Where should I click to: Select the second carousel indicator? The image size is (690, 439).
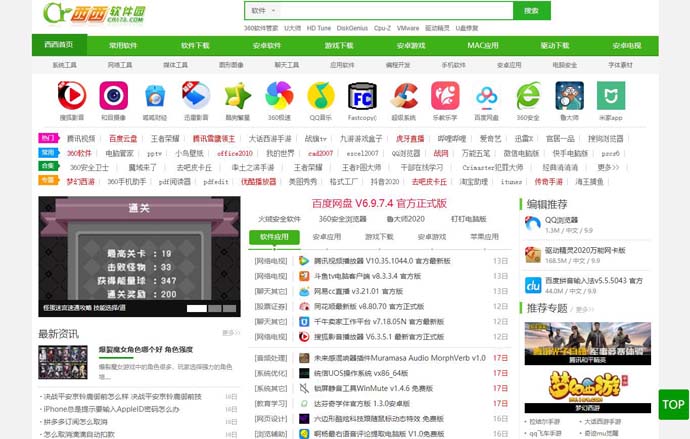pyautogui.click(x=215, y=308)
